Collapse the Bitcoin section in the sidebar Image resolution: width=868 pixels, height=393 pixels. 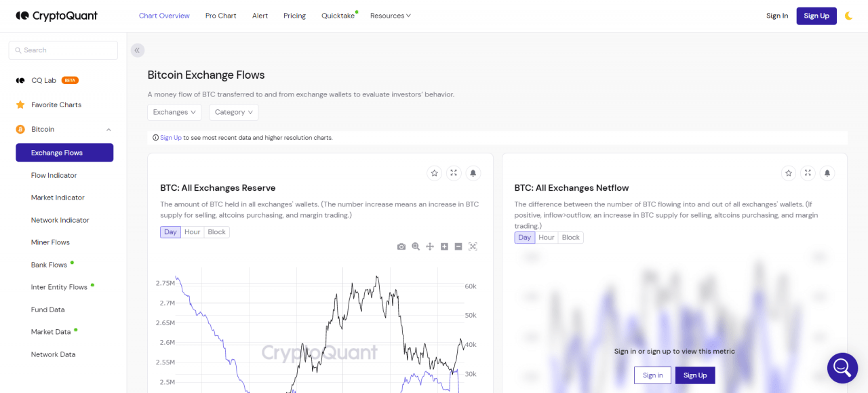pyautogui.click(x=108, y=129)
